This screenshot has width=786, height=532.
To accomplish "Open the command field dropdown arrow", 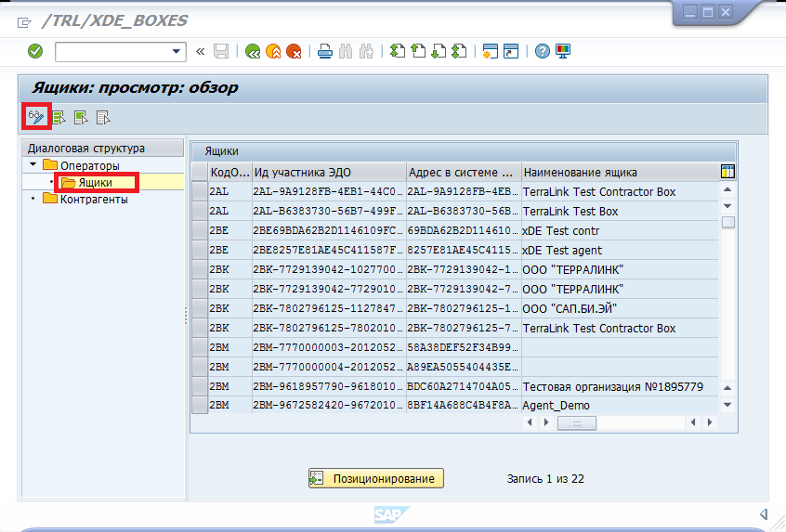I will (x=177, y=51).
